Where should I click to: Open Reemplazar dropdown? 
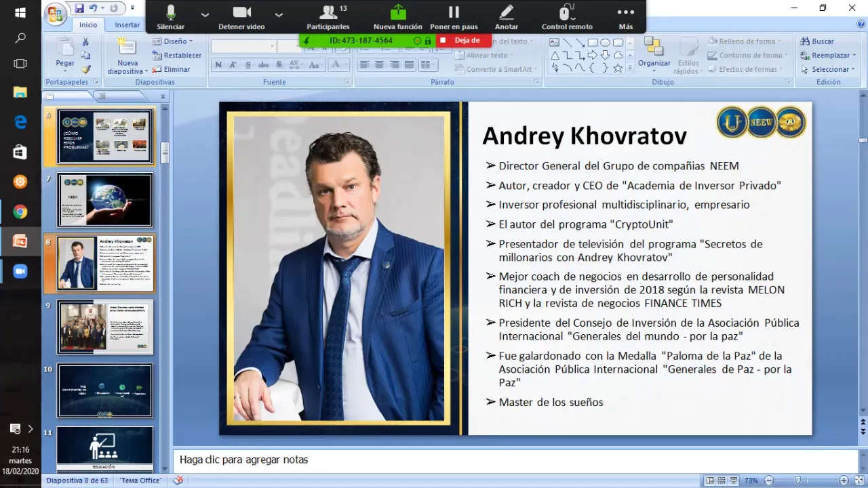[828, 56]
